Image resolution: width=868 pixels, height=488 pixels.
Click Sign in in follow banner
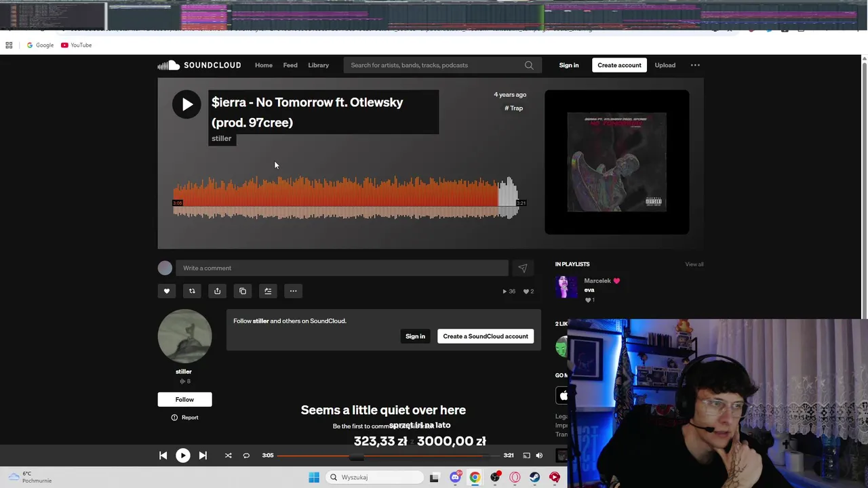(415, 336)
